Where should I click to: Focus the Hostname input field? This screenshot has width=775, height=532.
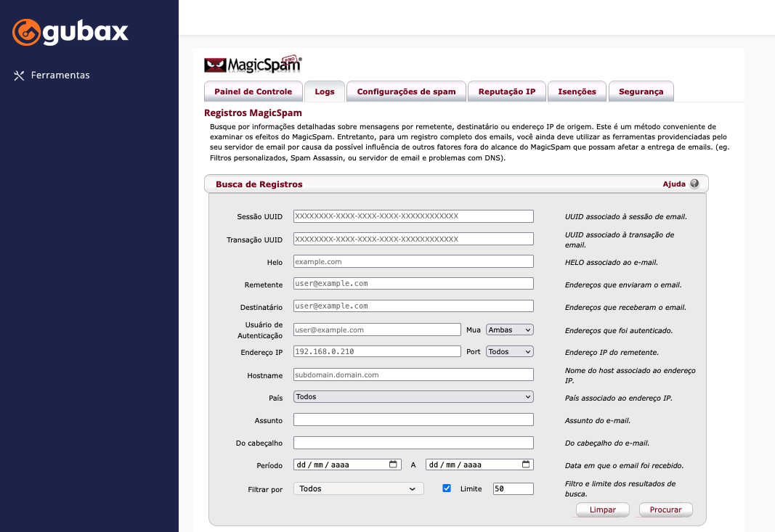[413, 375]
